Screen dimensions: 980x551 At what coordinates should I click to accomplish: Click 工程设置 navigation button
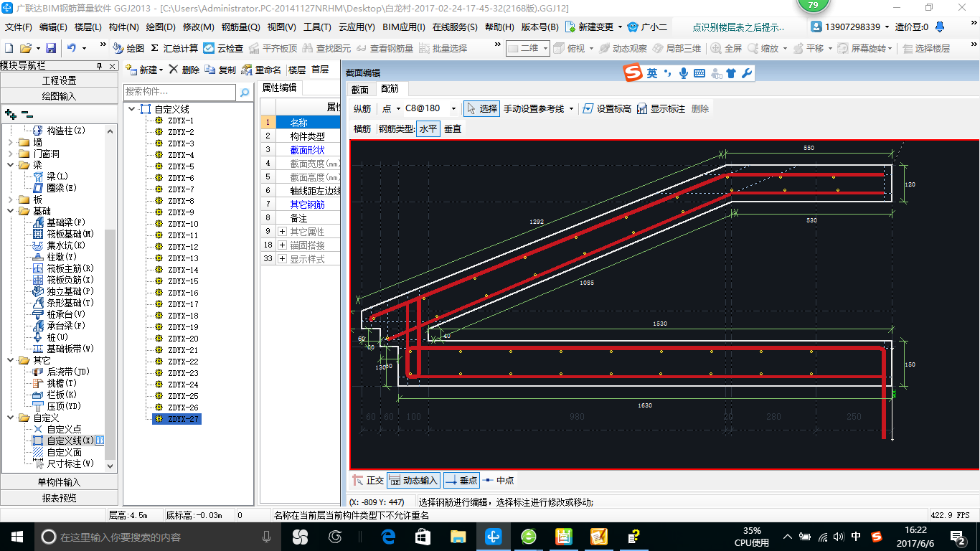tap(60, 80)
